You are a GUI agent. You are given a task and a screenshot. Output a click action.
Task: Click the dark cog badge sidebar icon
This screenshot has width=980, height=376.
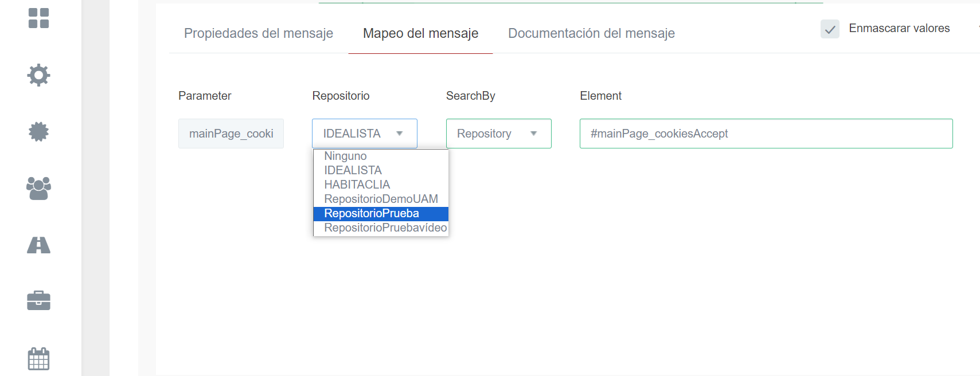(38, 132)
